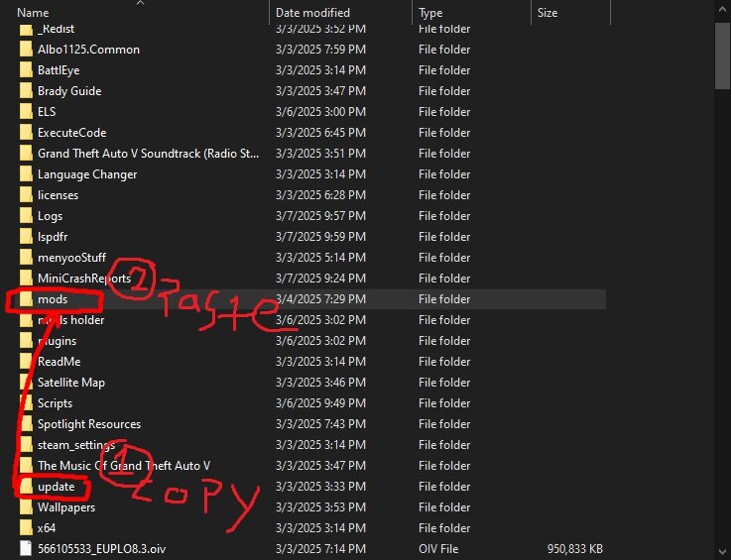This screenshot has width=731, height=560.
Task: Click the lspdfr folder icon
Action: point(26,237)
